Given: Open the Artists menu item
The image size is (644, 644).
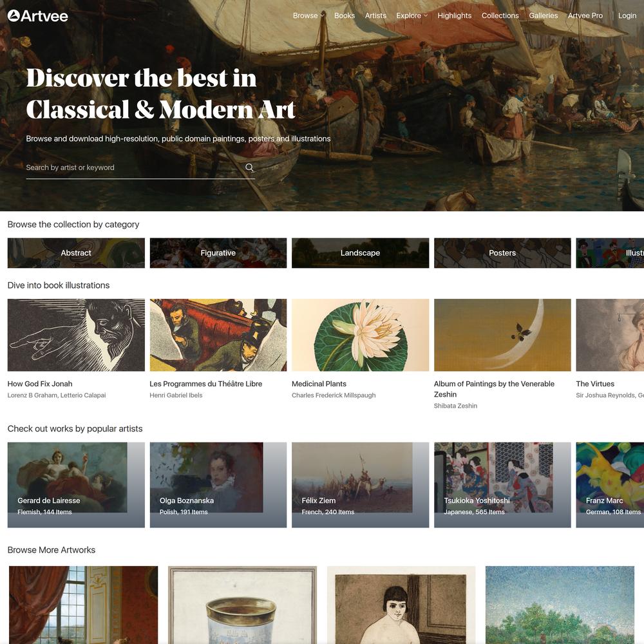Looking at the screenshot, I should [x=375, y=15].
